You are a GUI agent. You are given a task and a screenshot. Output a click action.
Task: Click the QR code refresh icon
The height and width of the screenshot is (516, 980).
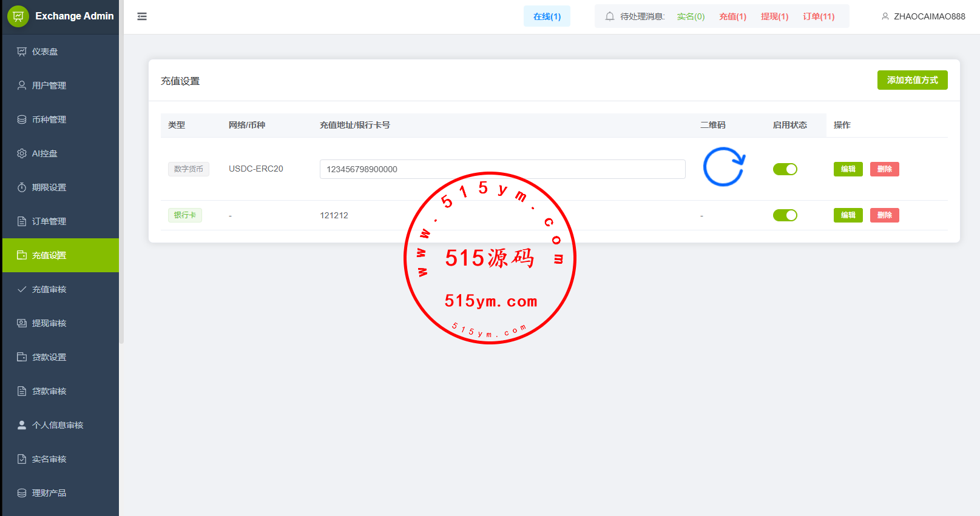tap(723, 167)
